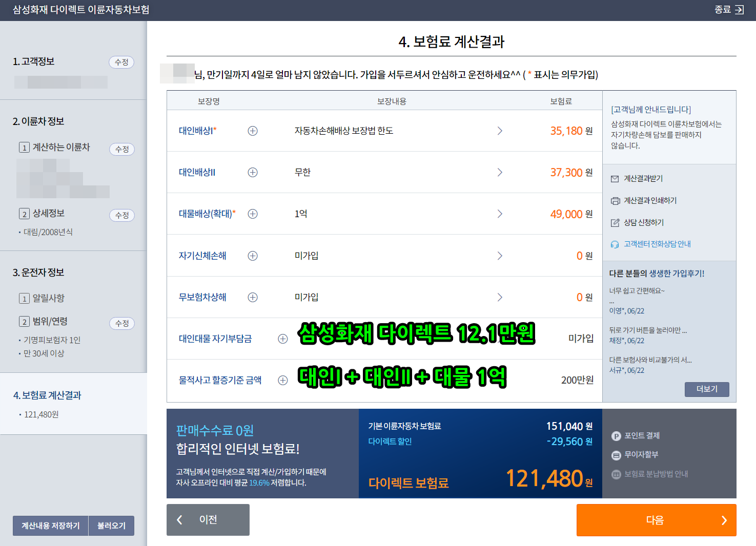Click the 49,000 원 premium value
The image size is (756, 546).
click(x=571, y=214)
